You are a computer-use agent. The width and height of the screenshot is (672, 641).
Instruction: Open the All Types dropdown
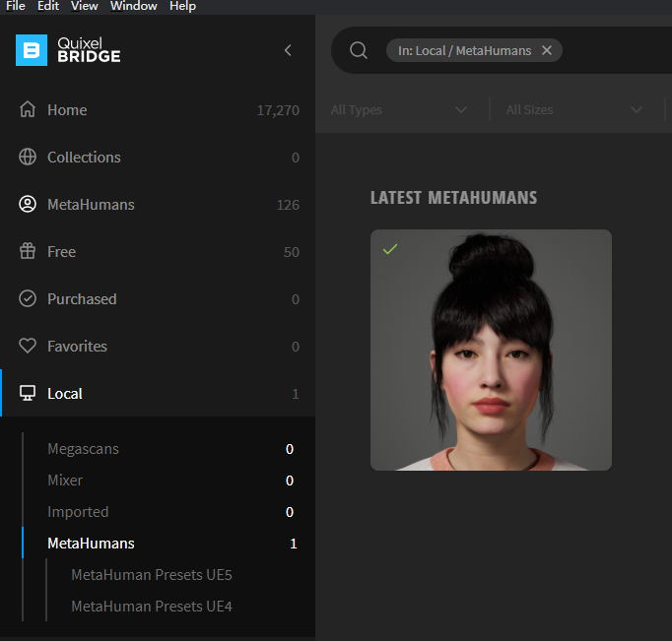[399, 109]
